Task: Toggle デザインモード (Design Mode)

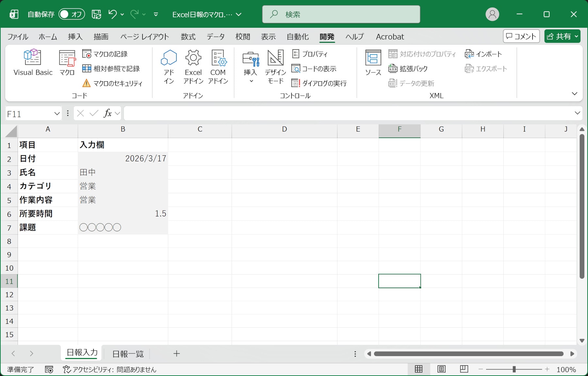Action: pyautogui.click(x=275, y=67)
